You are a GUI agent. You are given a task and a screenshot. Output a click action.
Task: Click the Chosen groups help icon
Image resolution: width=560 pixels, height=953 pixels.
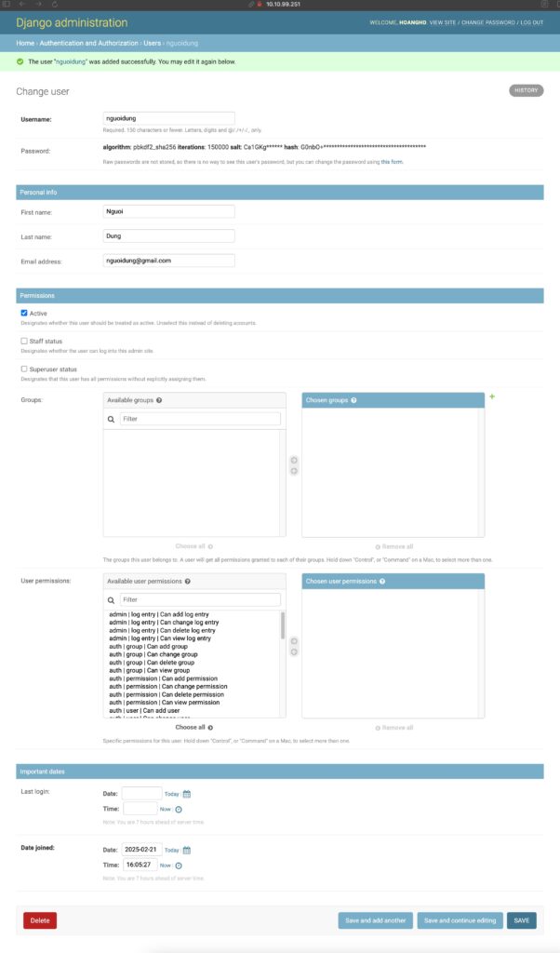(x=353, y=400)
